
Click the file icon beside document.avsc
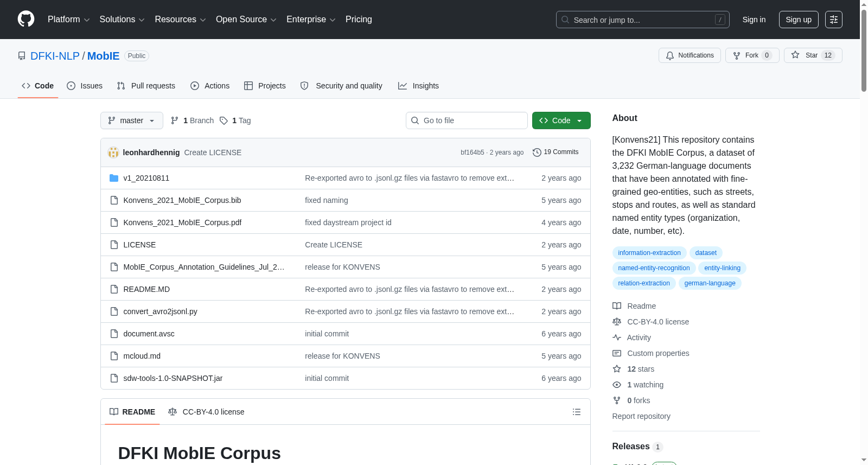pos(114,334)
